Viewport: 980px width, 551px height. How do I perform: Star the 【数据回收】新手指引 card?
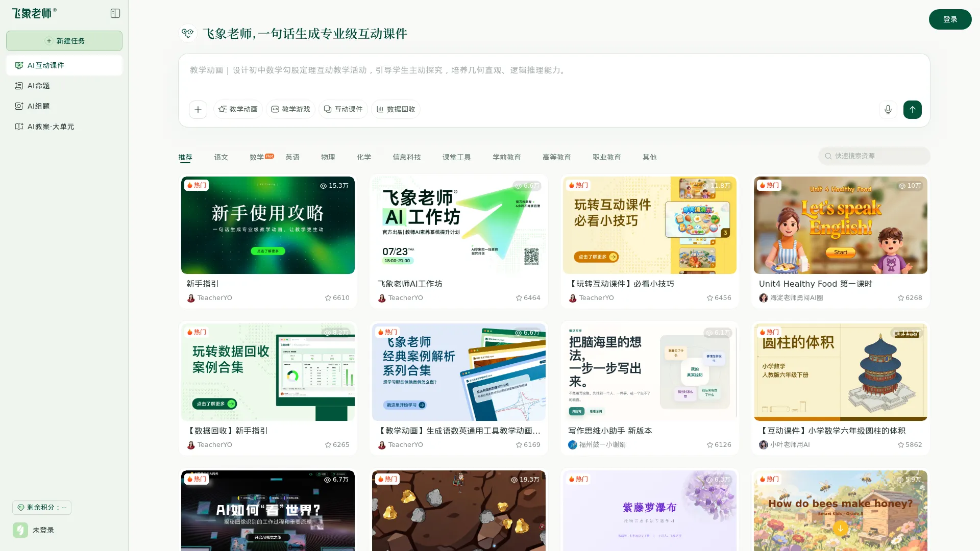click(328, 445)
